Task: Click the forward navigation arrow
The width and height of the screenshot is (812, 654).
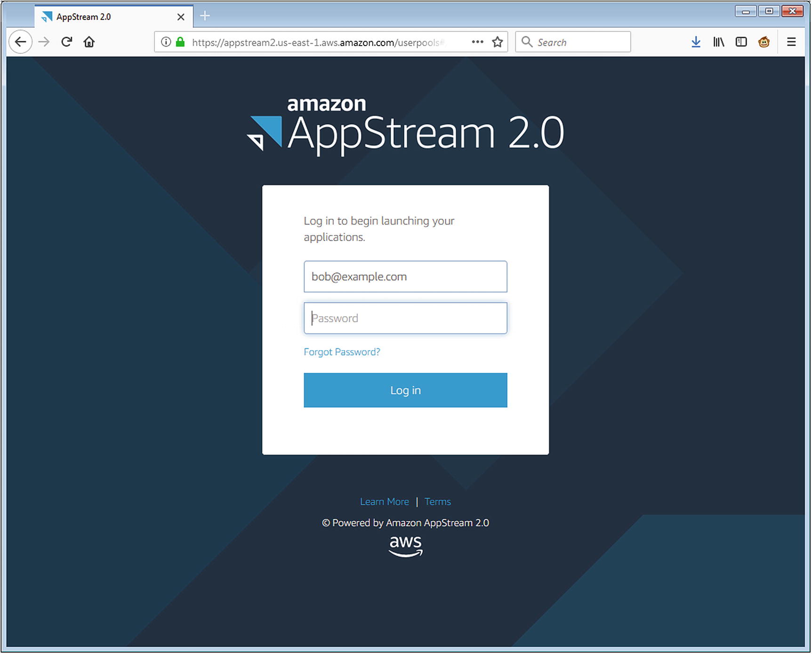Action: coord(44,42)
